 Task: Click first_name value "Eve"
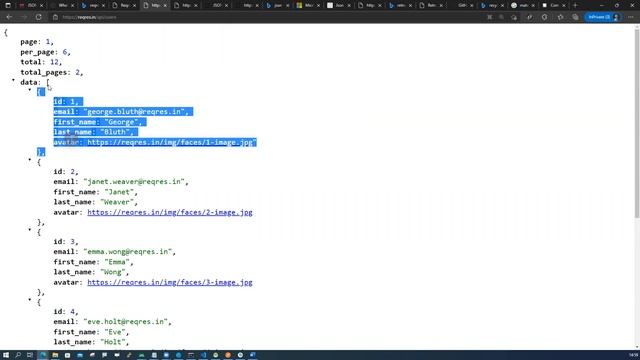[115, 332]
